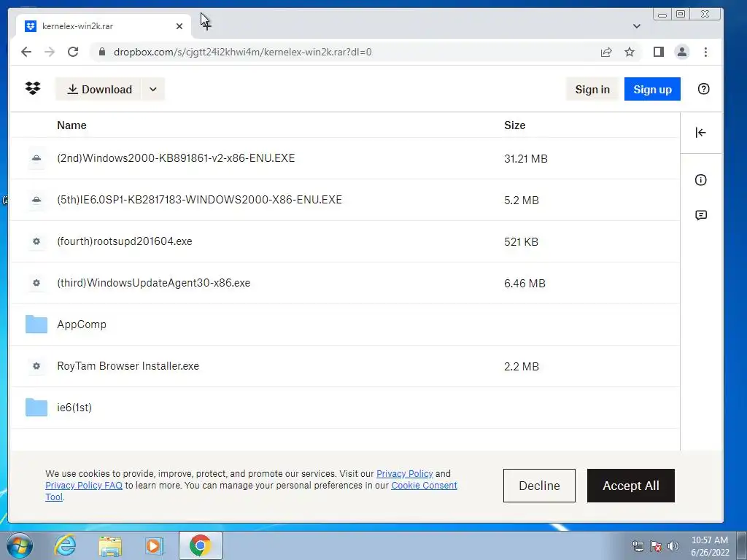Open the Chrome profile avatar
The image size is (747, 560).
[682, 52]
